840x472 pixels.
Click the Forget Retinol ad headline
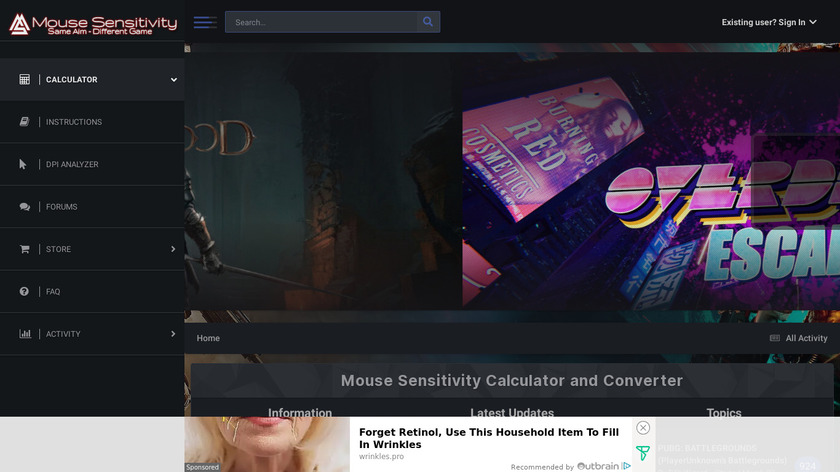pyautogui.click(x=489, y=438)
